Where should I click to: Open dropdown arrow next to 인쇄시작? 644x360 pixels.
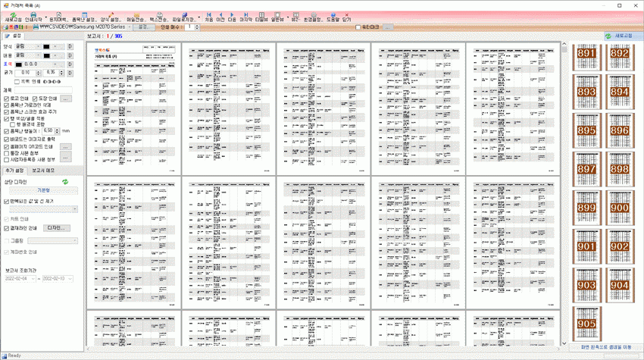click(45, 17)
